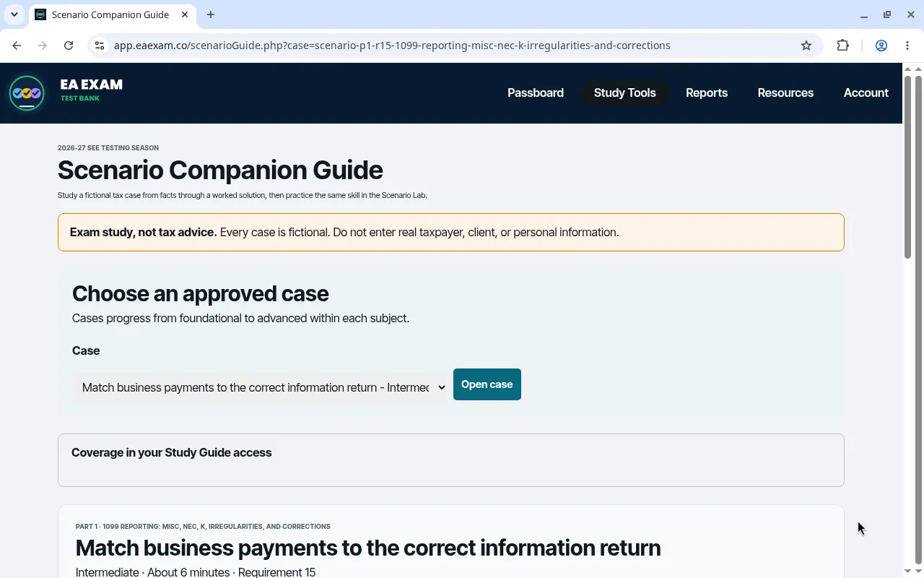Open the browser profile icon

point(881,46)
